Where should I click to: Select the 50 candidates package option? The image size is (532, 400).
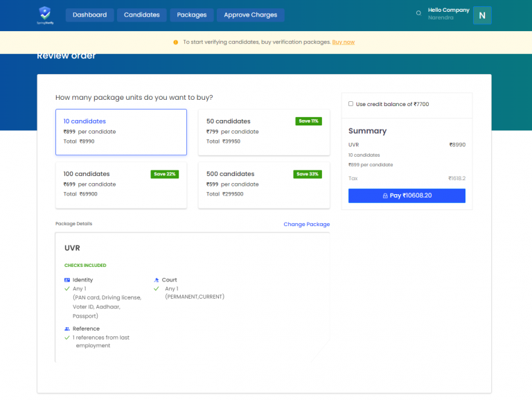[x=263, y=132]
